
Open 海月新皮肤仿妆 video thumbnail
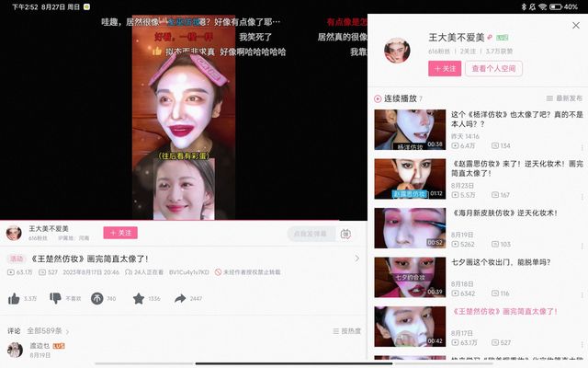[410, 228]
